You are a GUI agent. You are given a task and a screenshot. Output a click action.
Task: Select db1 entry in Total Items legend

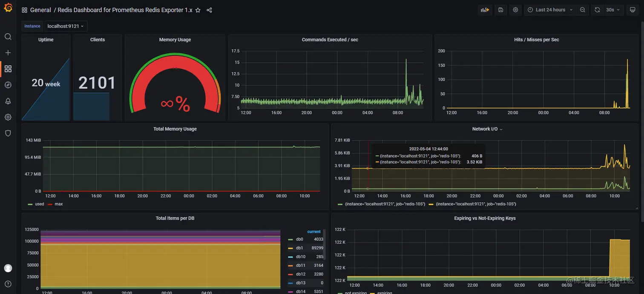[299, 248]
